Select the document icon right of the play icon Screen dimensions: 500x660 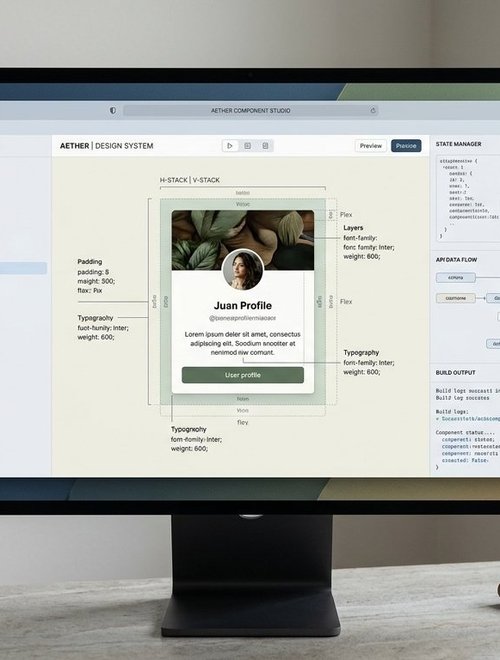265,146
